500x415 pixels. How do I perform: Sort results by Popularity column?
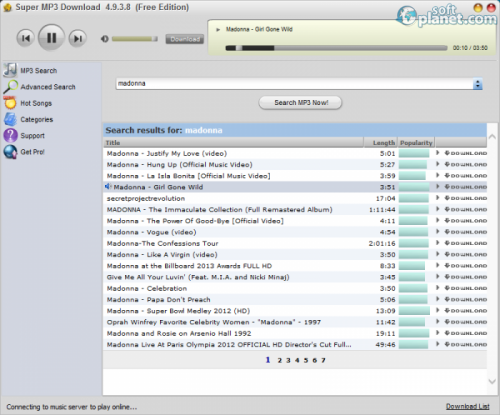(x=416, y=143)
